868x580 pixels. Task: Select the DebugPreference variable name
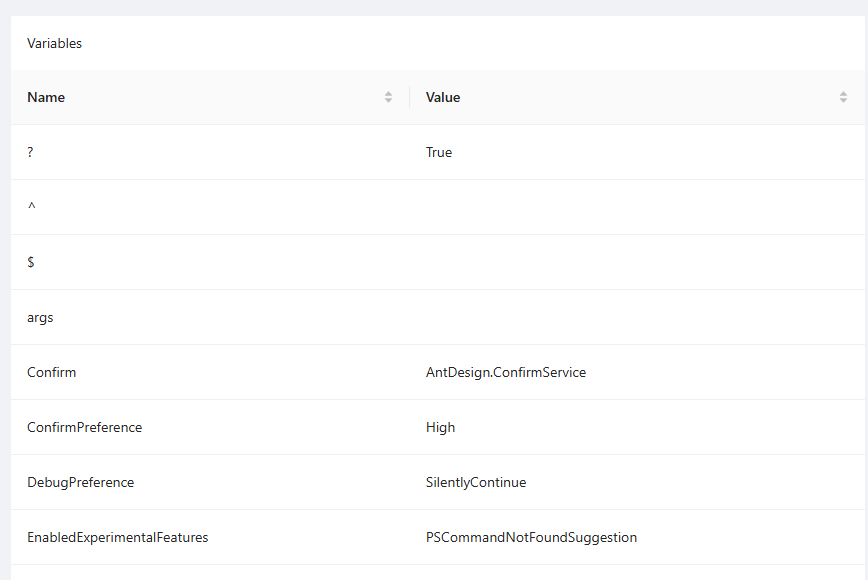click(x=80, y=483)
